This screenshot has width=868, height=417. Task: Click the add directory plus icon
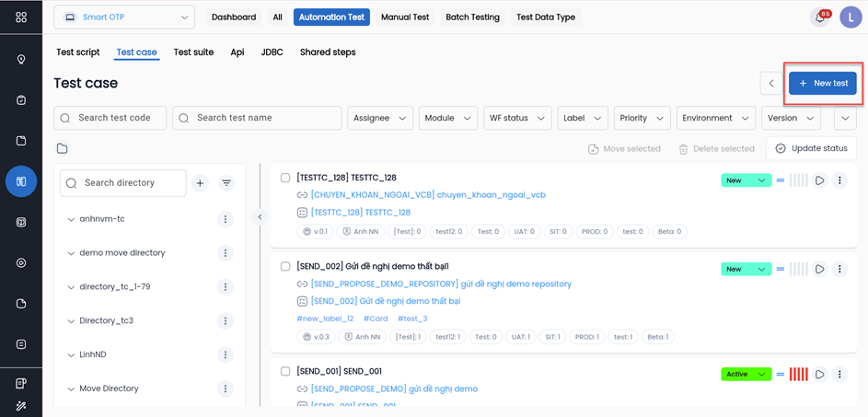(x=200, y=183)
